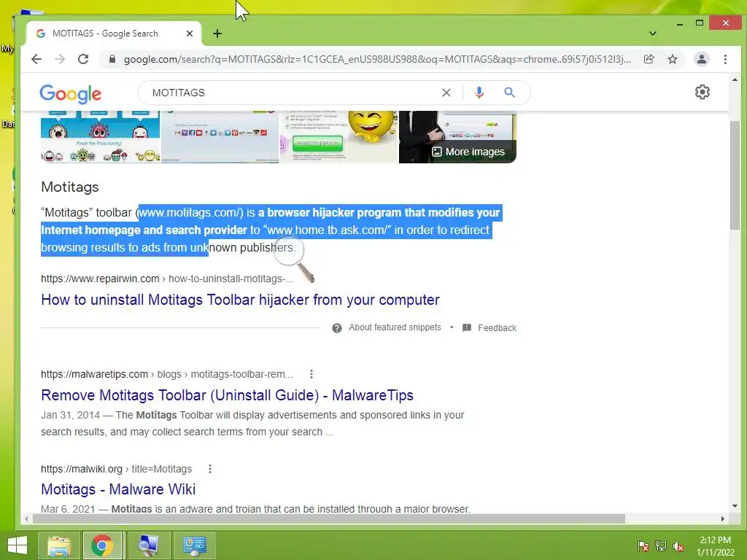Click the forward navigation arrow
This screenshot has width=747, height=560.
(60, 59)
